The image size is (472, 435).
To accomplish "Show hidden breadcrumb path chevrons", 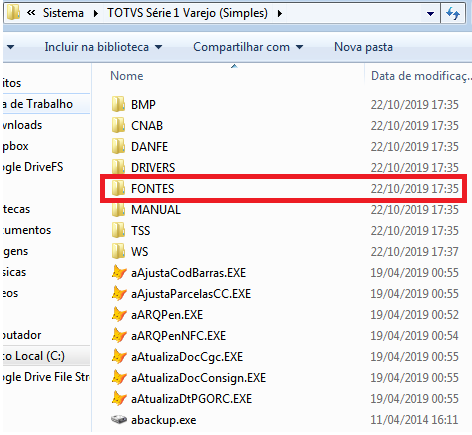I will [x=31, y=13].
